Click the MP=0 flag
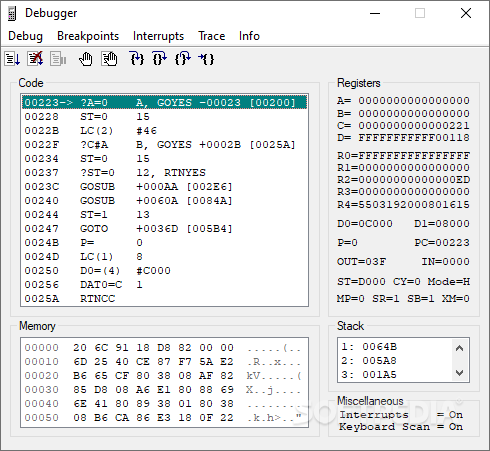 [351, 298]
